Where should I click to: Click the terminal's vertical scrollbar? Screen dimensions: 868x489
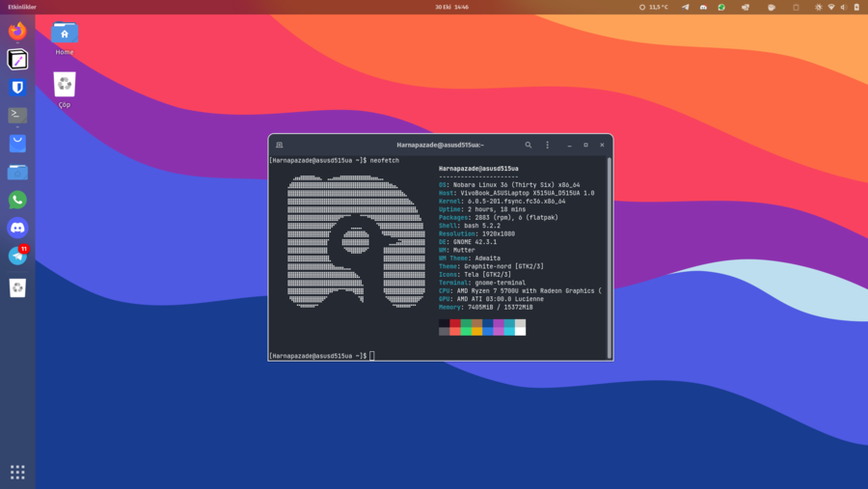(x=609, y=256)
